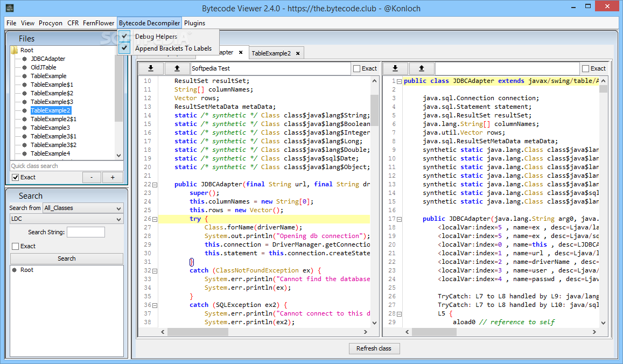The width and height of the screenshot is (623, 364).
Task: Click the Search String input field
Action: tap(86, 232)
